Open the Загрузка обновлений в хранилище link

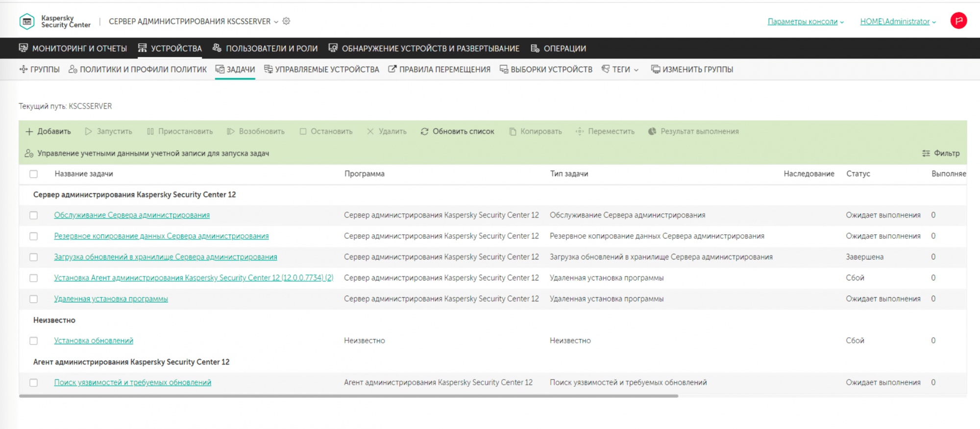click(166, 257)
